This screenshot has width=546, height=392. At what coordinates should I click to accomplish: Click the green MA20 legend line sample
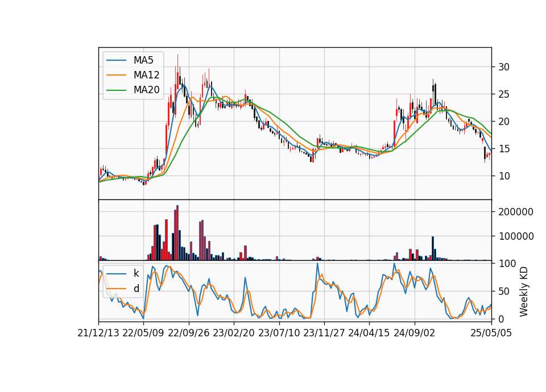click(x=116, y=90)
